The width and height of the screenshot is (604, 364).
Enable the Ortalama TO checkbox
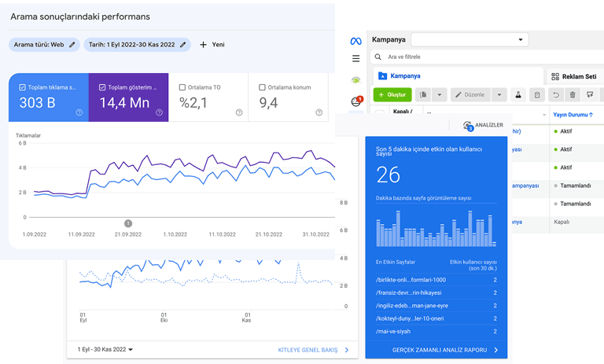182,87
